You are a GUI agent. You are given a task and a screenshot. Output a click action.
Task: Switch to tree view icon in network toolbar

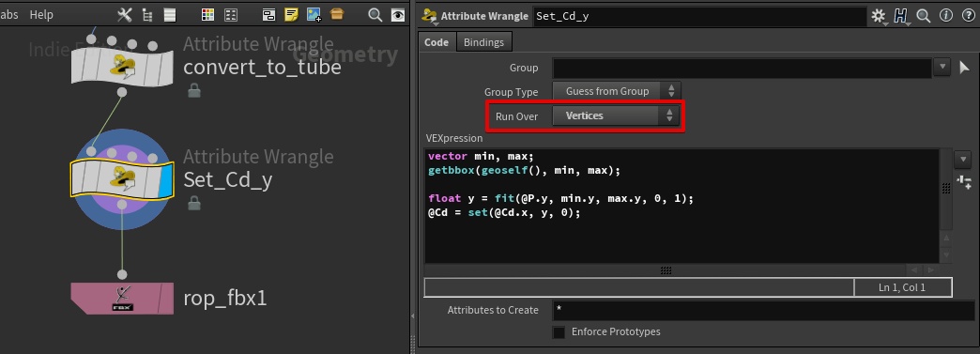147,15
